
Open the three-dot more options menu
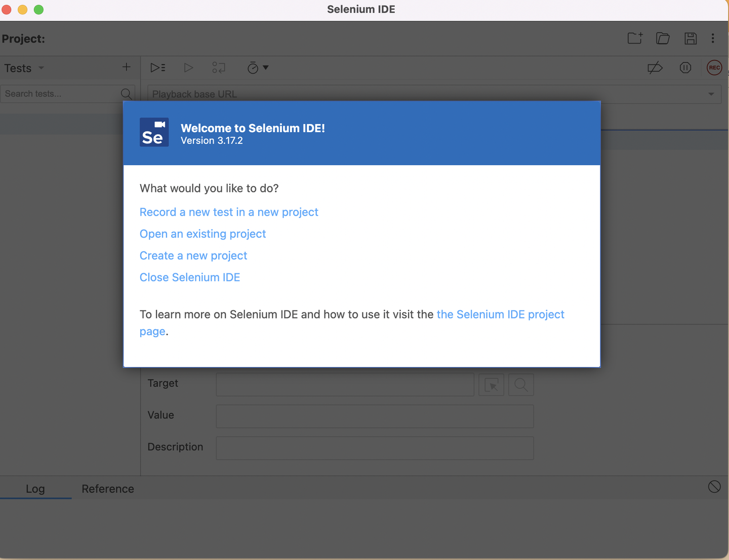coord(713,38)
